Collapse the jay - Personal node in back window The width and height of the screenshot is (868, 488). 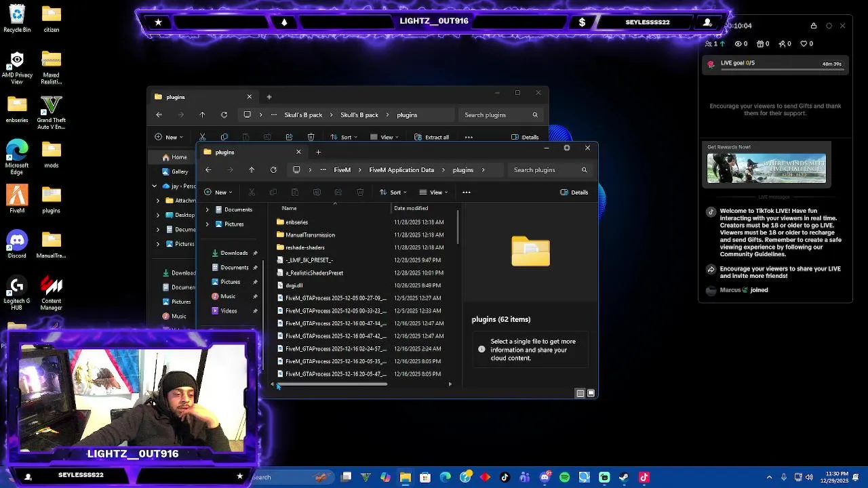(154, 186)
